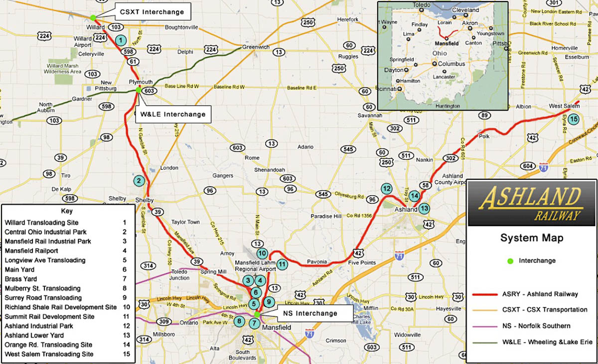Click marker 3 near Spring Mill
This screenshot has width=598, height=364.
click(x=248, y=281)
